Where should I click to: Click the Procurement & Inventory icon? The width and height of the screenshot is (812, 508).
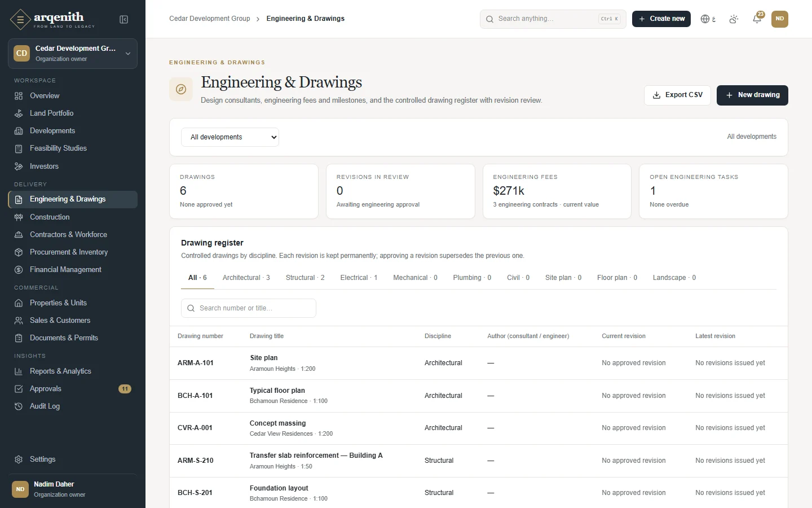tap(19, 252)
